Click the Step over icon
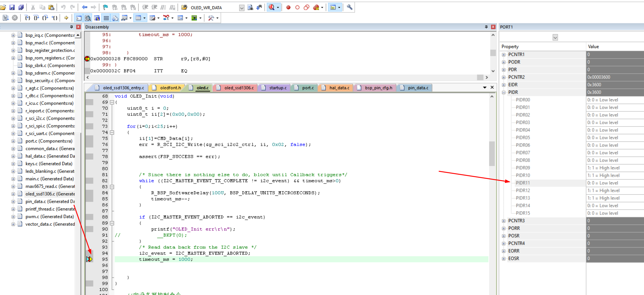This screenshot has width=644, height=295. [36, 18]
